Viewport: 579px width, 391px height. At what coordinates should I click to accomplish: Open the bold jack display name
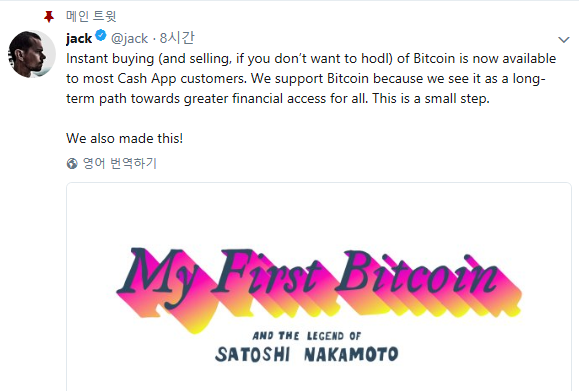[x=79, y=38]
